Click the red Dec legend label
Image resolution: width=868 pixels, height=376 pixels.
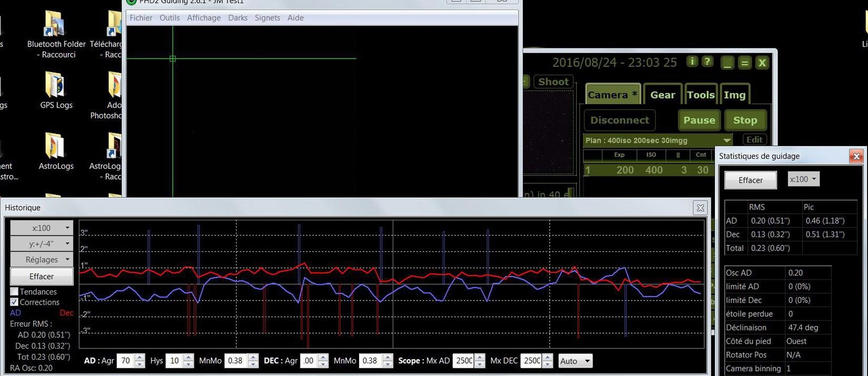coord(66,313)
